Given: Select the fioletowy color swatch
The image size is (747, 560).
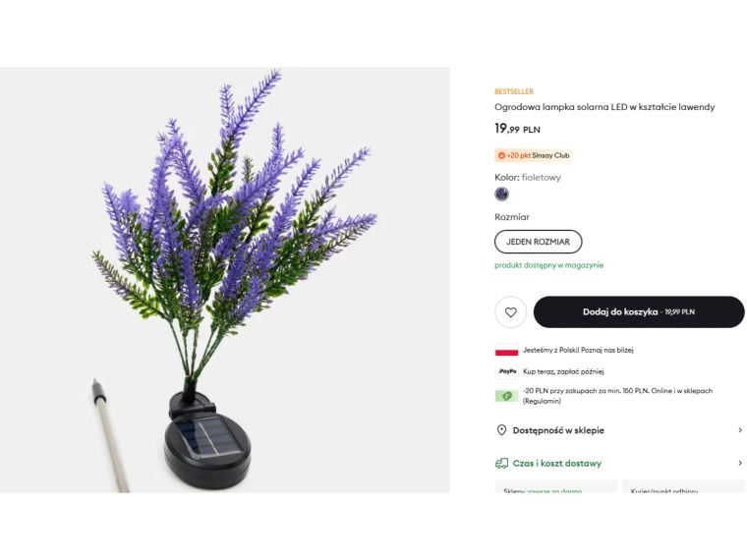Looking at the screenshot, I should coord(502,195).
